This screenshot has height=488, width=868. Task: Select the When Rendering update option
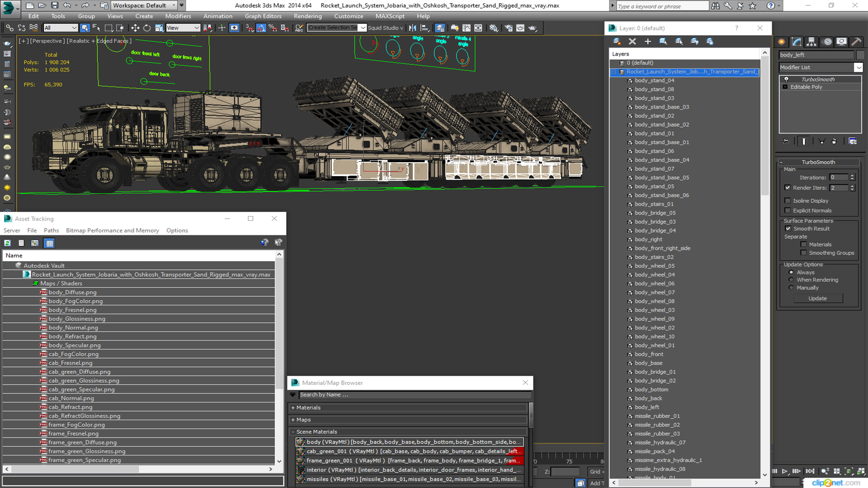coord(791,280)
